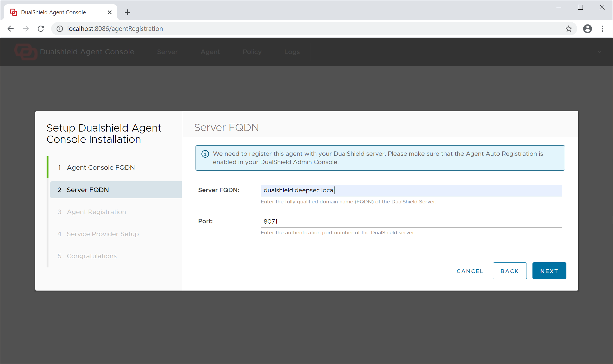Open the Chrome profile avatar icon

[x=587, y=29]
